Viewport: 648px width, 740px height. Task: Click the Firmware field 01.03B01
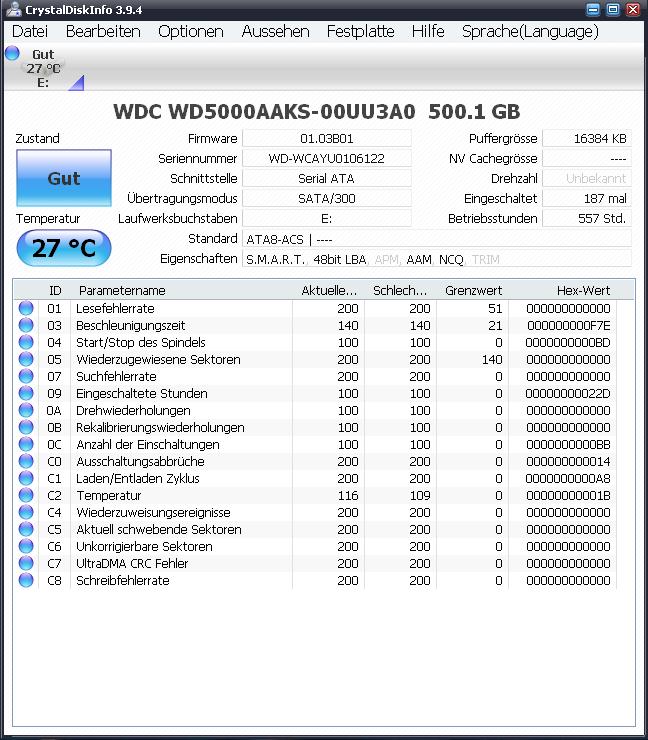click(327, 138)
